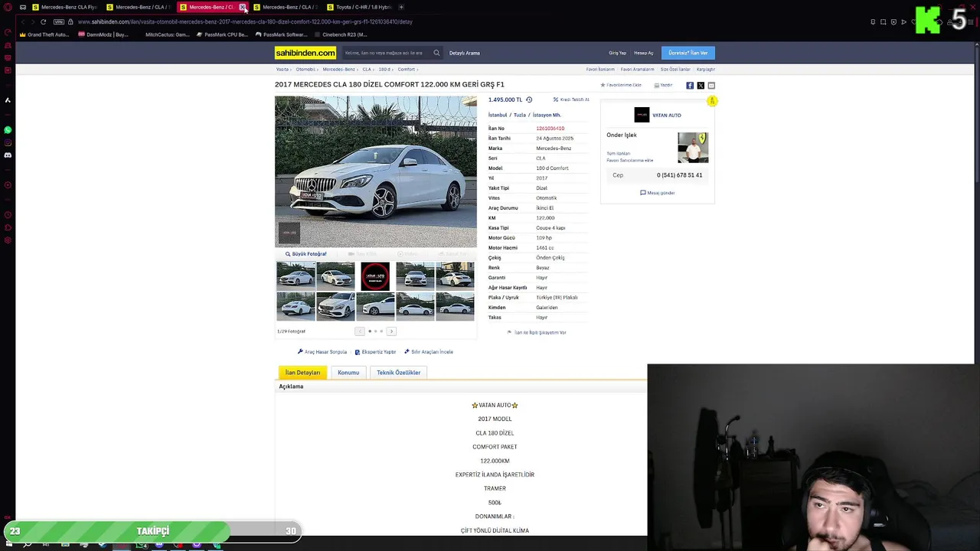Screen dimensions: 980x551
Task: Focus the sahibinden search field
Action: tap(386, 53)
